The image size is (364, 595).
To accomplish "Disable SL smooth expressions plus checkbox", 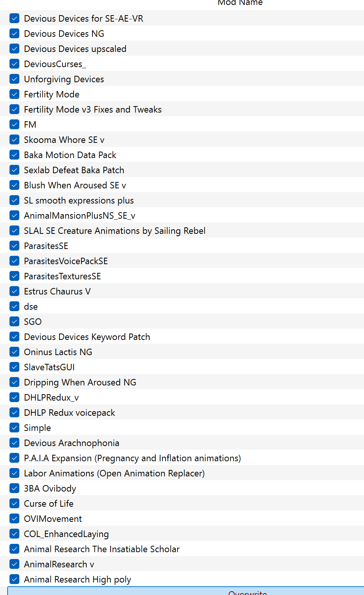I will pyautogui.click(x=14, y=200).
